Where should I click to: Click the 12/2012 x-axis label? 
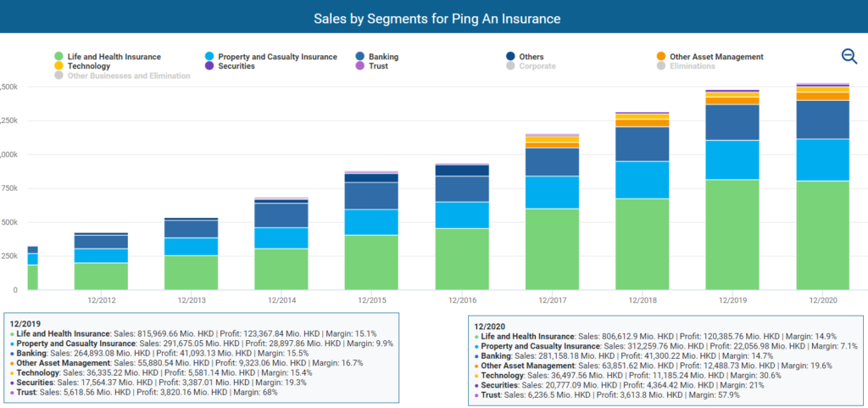(x=101, y=299)
